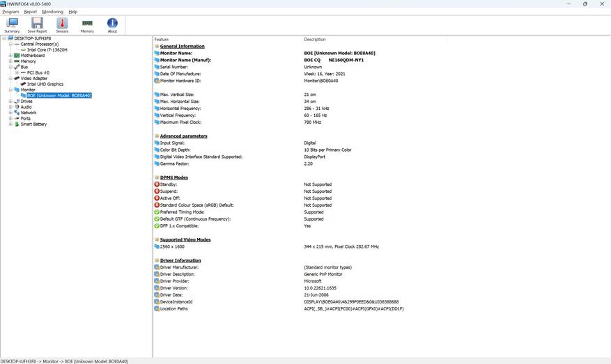Click the red X icon beside Active Off
Screen dimensions: 611x364
click(x=157, y=198)
